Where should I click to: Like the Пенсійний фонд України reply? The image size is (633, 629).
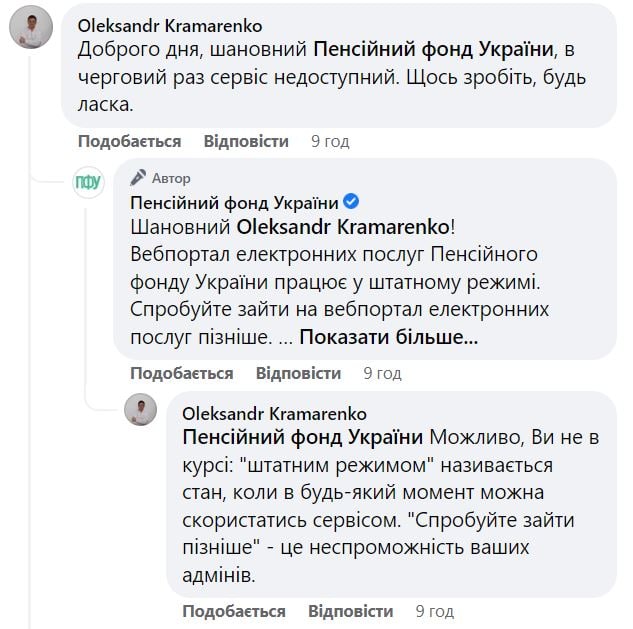click(x=182, y=373)
